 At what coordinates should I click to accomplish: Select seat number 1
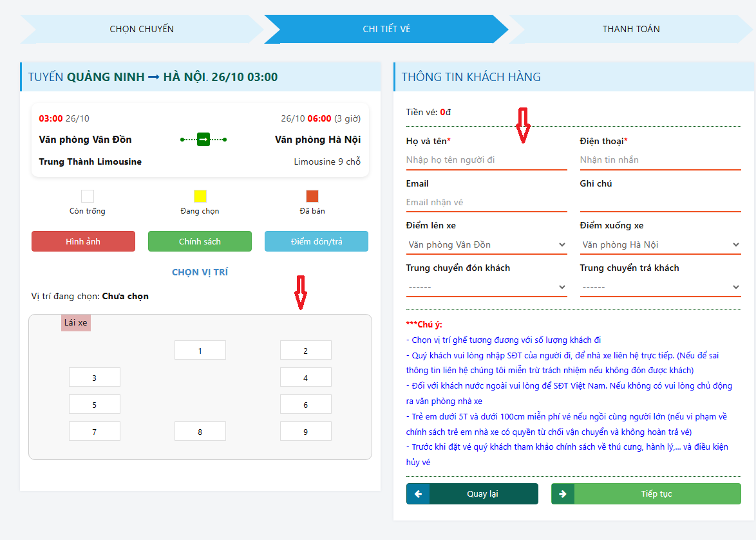pos(200,351)
